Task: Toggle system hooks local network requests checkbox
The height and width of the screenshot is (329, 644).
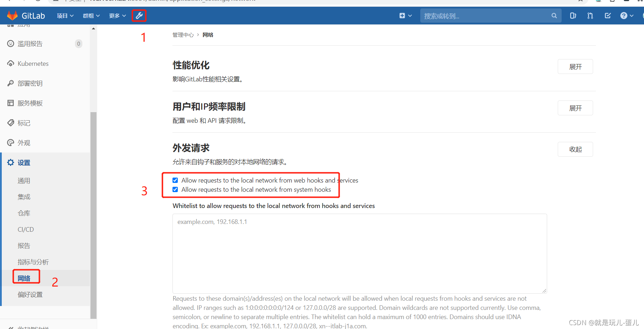Action: pos(175,189)
